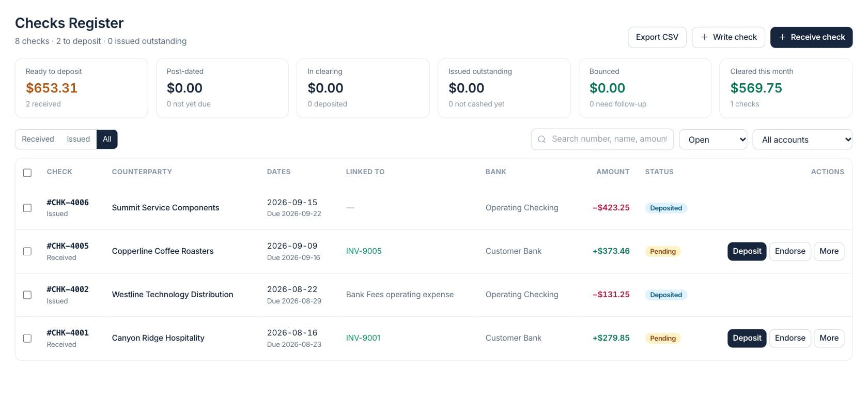Click the COUNTERPARTY column header
The height and width of the screenshot is (412, 868).
pyautogui.click(x=142, y=172)
